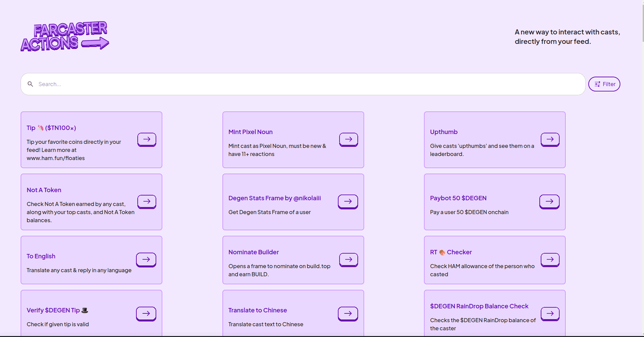644x337 pixels.
Task: Click 'Give casts upthumbs' description text
Action: (x=482, y=150)
